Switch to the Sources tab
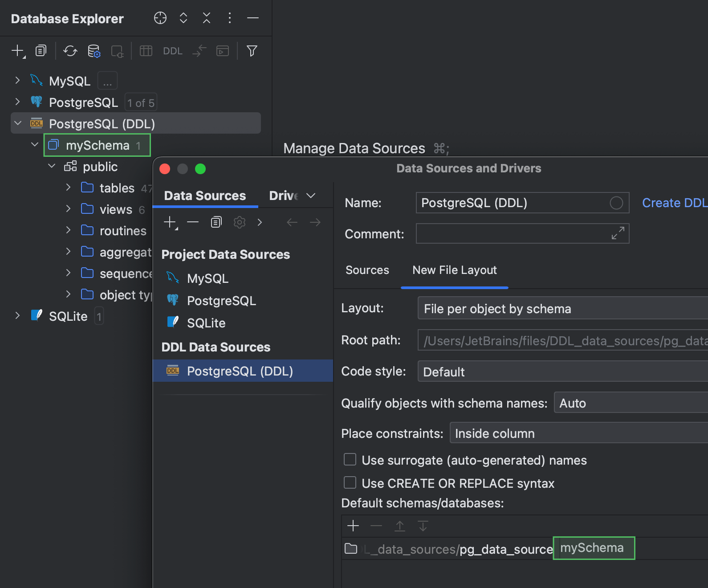This screenshot has width=708, height=588. click(x=367, y=270)
